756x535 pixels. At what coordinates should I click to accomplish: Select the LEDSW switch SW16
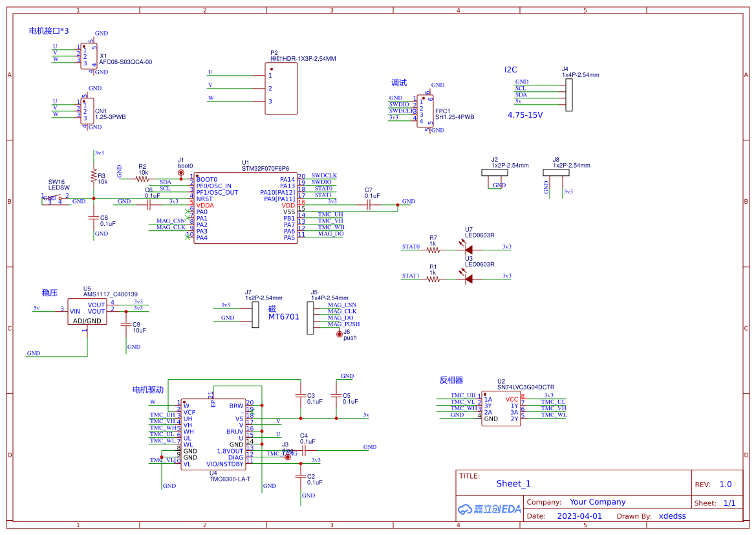click(55, 199)
